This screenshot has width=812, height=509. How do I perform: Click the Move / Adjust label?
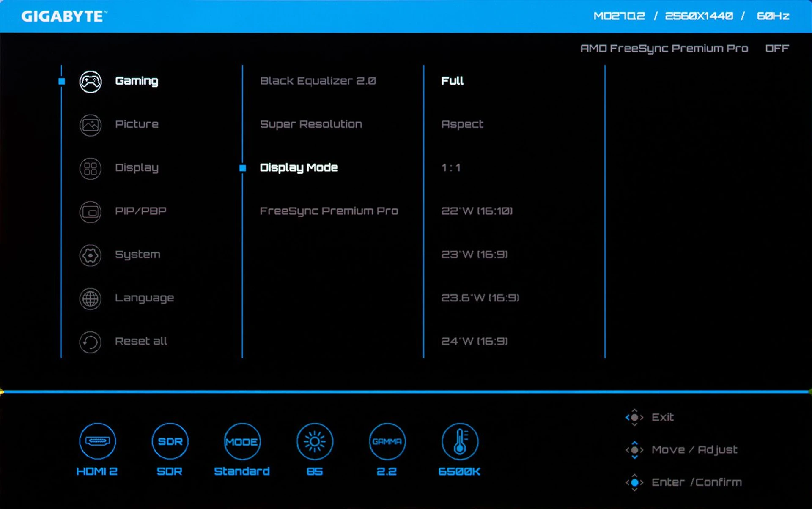pyautogui.click(x=694, y=450)
